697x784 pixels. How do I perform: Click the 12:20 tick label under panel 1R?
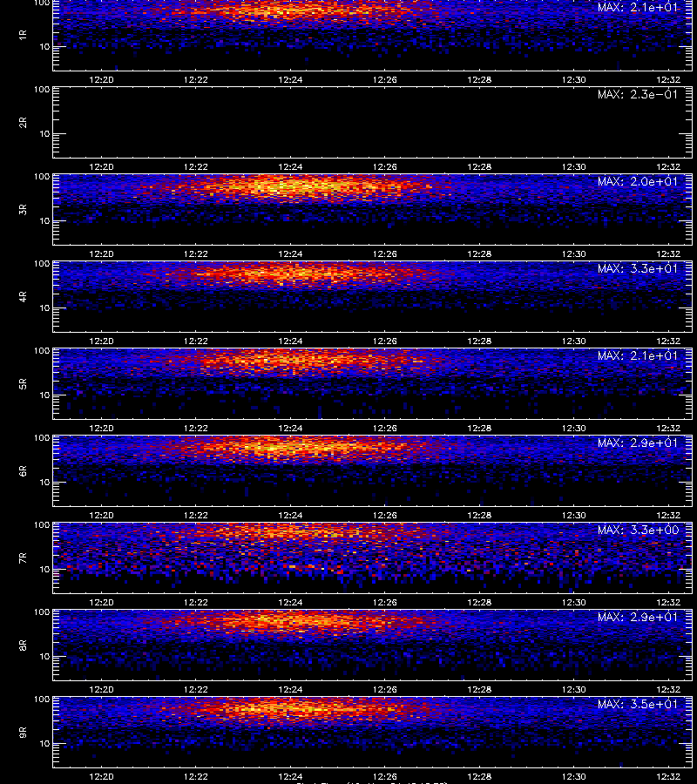(101, 80)
